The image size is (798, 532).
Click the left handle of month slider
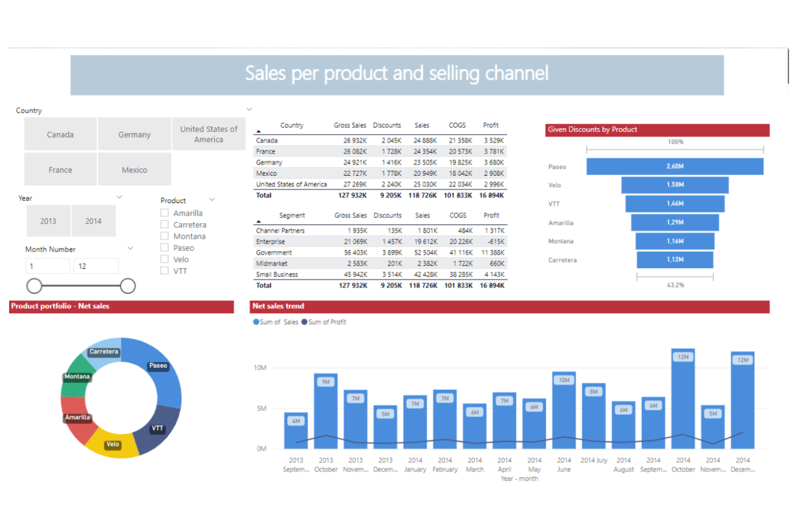34,286
